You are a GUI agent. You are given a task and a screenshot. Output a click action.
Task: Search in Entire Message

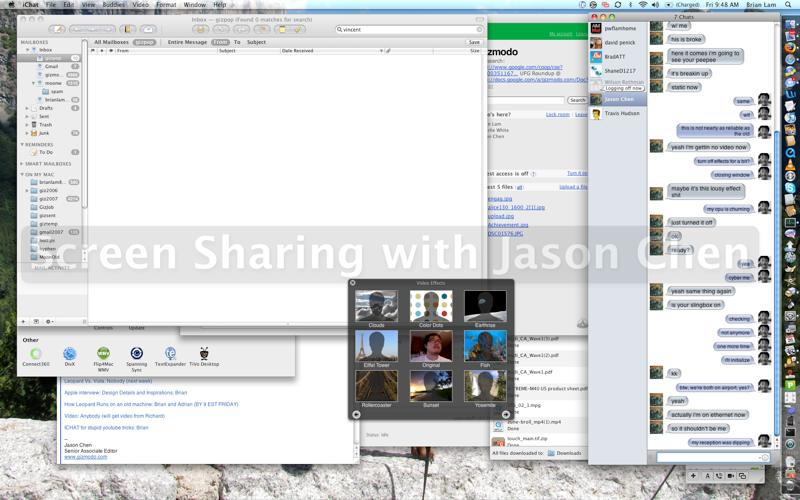pos(187,42)
